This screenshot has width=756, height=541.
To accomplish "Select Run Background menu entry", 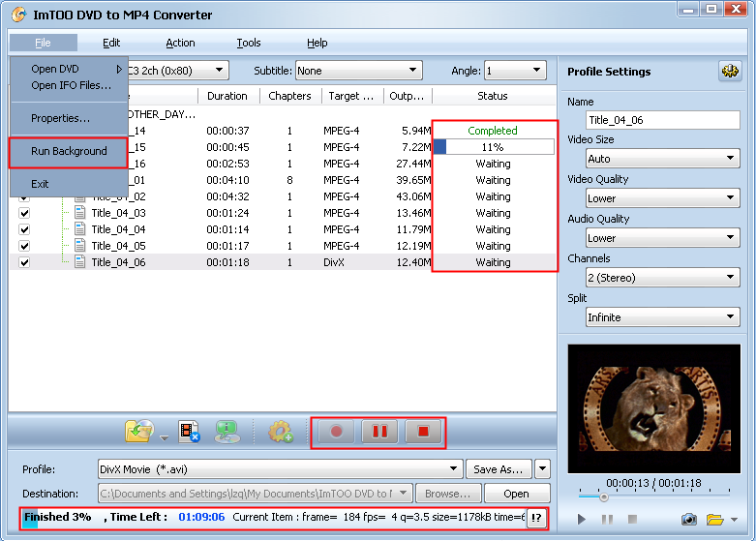I will pyautogui.click(x=69, y=151).
